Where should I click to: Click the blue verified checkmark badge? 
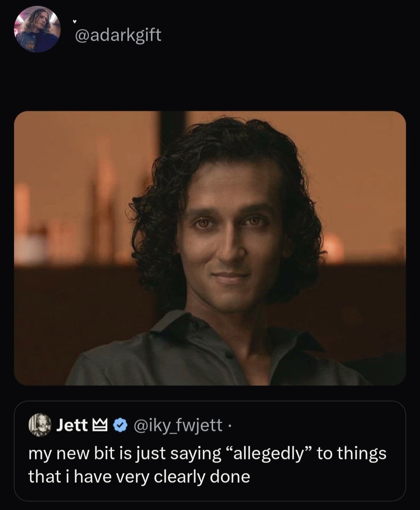tap(119, 426)
